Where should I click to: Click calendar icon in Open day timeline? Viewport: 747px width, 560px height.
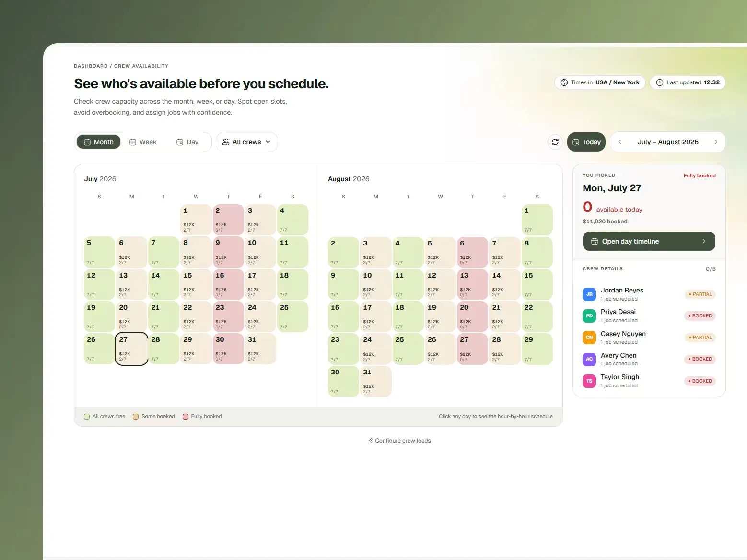pos(595,241)
